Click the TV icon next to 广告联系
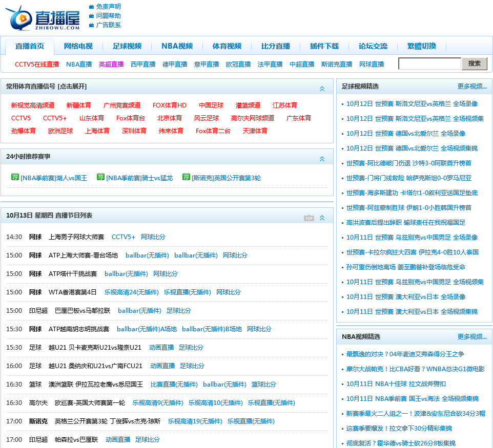 [91, 25]
